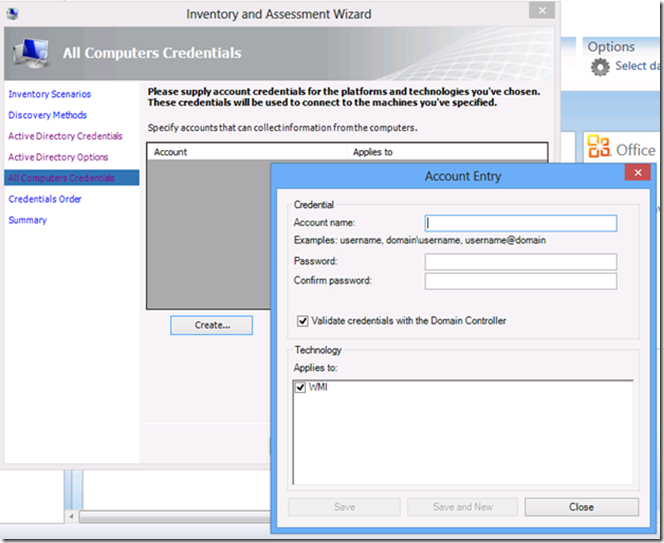Viewport: 664px width, 543px height.
Task: Click the Create... button
Action: click(x=212, y=325)
